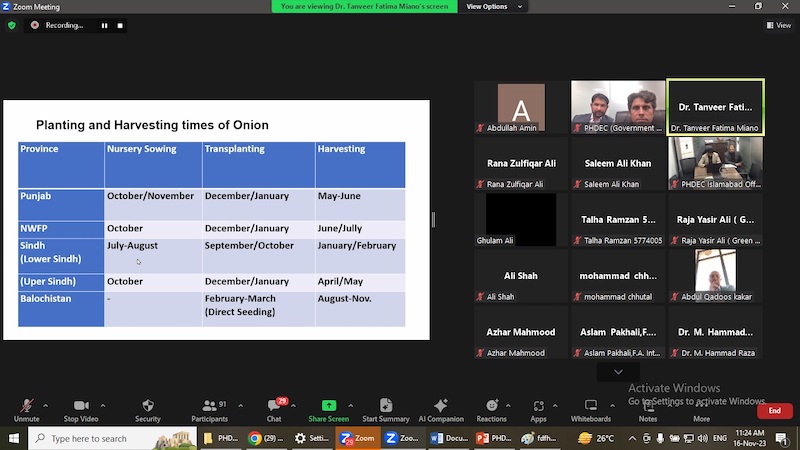800x450 pixels.
Task: Open the Security options
Action: tap(147, 410)
